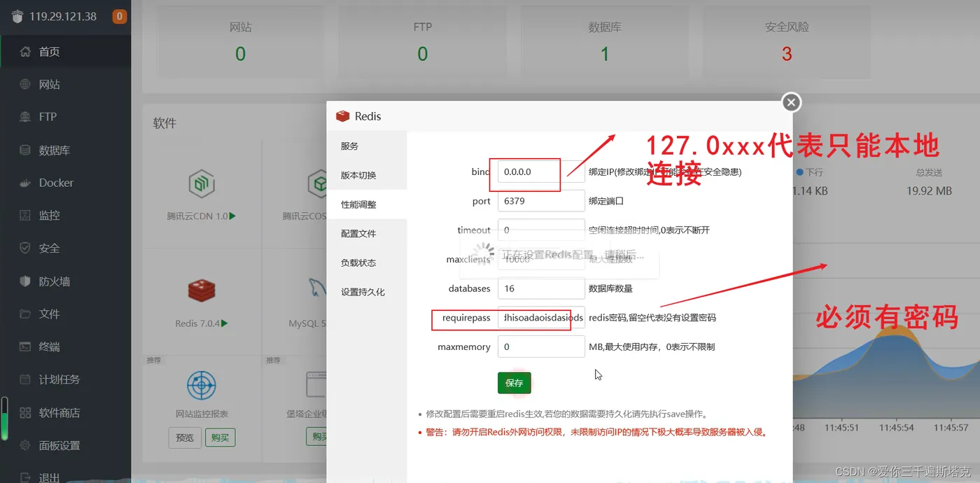This screenshot has width=980, height=483.
Task: Click the 网站监控报表 radar icon
Action: pyautogui.click(x=202, y=386)
